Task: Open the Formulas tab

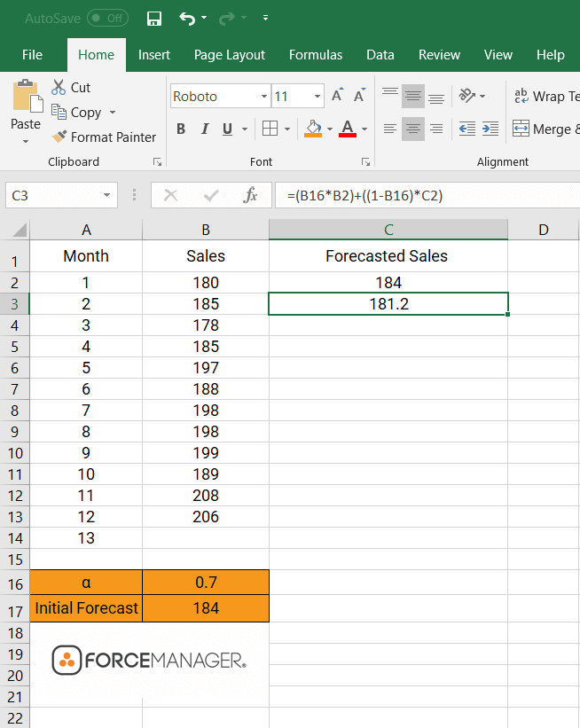Action: coord(316,55)
